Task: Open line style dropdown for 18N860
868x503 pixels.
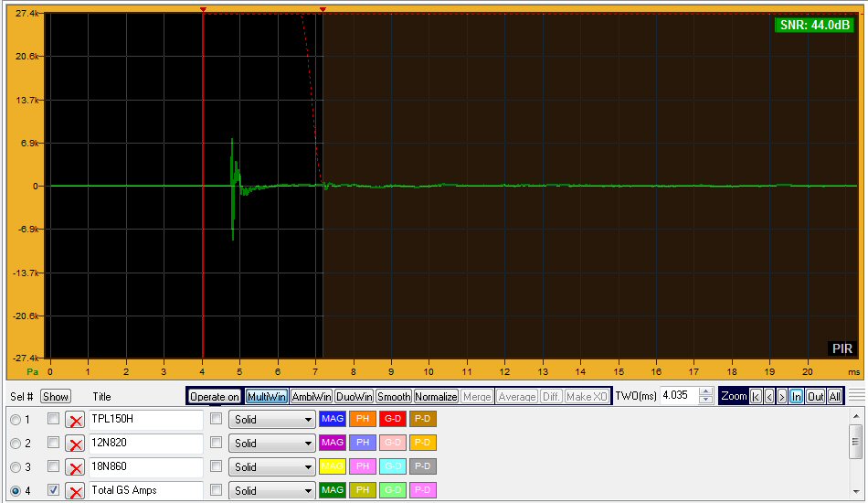Action: (x=271, y=467)
